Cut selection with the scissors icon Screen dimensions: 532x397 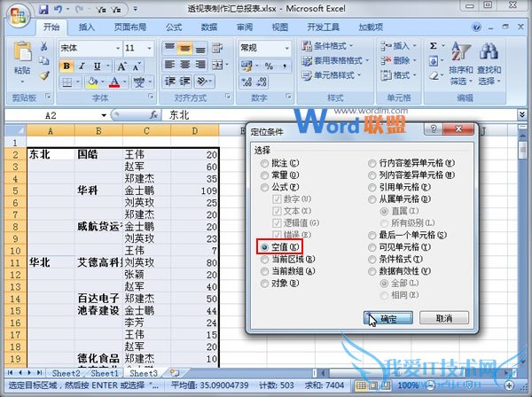point(44,46)
